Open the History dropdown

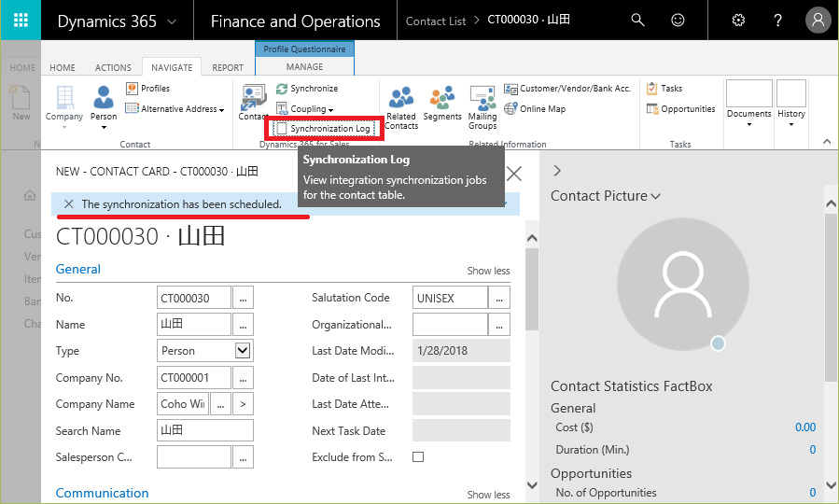790,105
